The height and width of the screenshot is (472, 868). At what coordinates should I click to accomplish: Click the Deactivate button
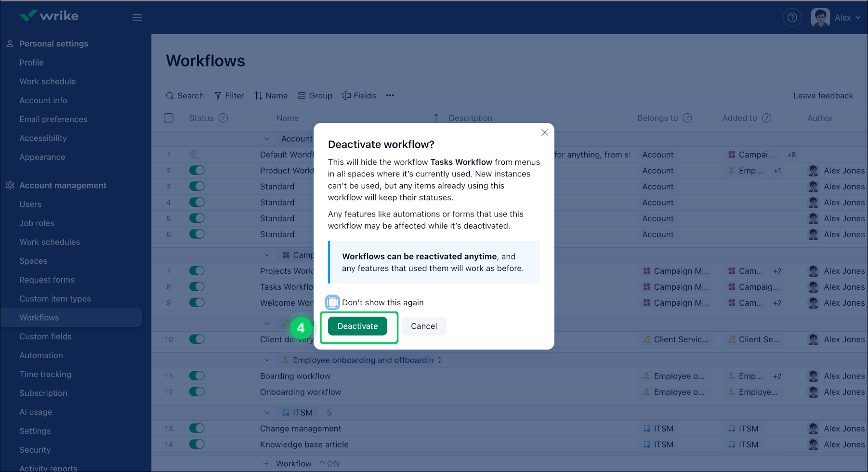pyautogui.click(x=358, y=326)
